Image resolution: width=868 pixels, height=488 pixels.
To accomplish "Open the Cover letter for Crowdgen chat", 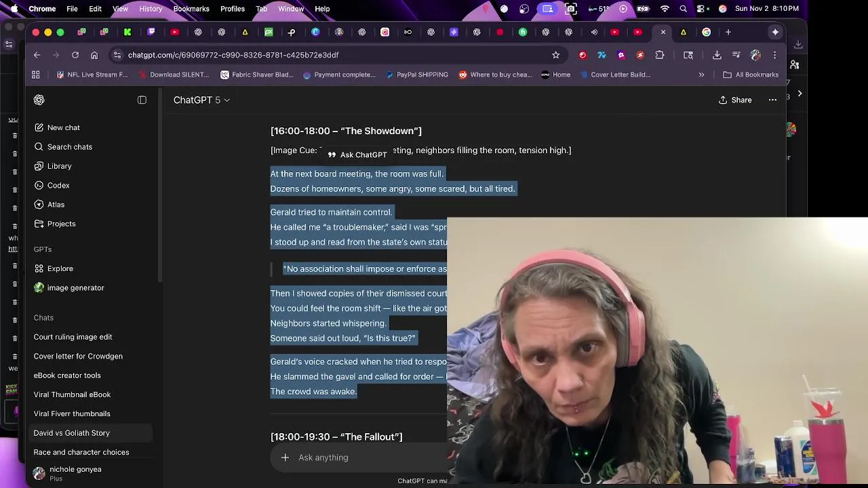I will 78,356.
